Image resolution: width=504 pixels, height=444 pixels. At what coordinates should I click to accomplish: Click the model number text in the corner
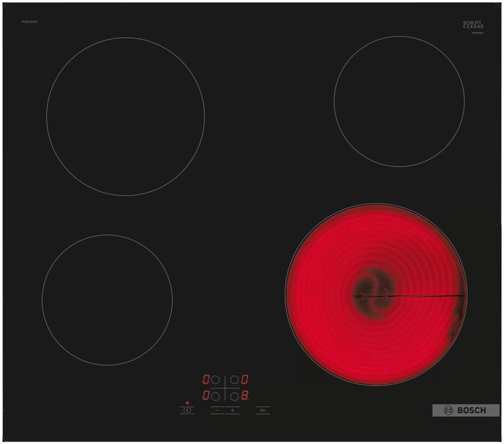(x=30, y=22)
